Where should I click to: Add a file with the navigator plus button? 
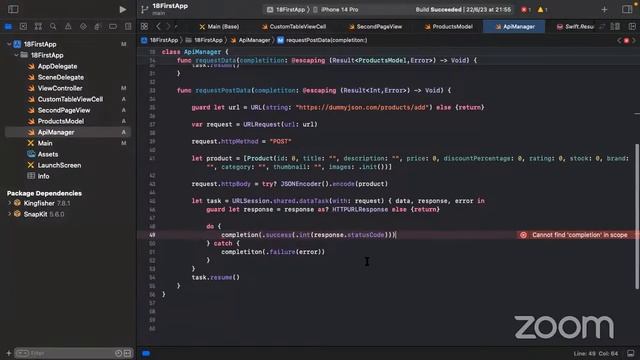[x=9, y=353]
